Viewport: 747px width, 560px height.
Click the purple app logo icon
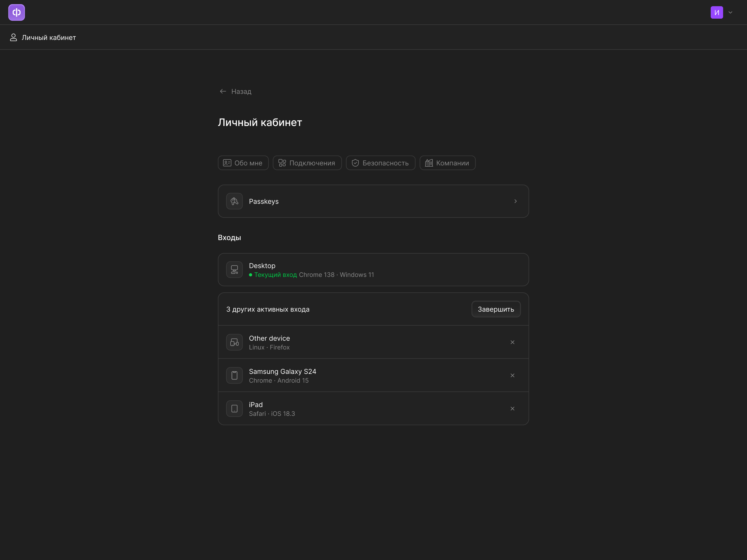pos(17,13)
